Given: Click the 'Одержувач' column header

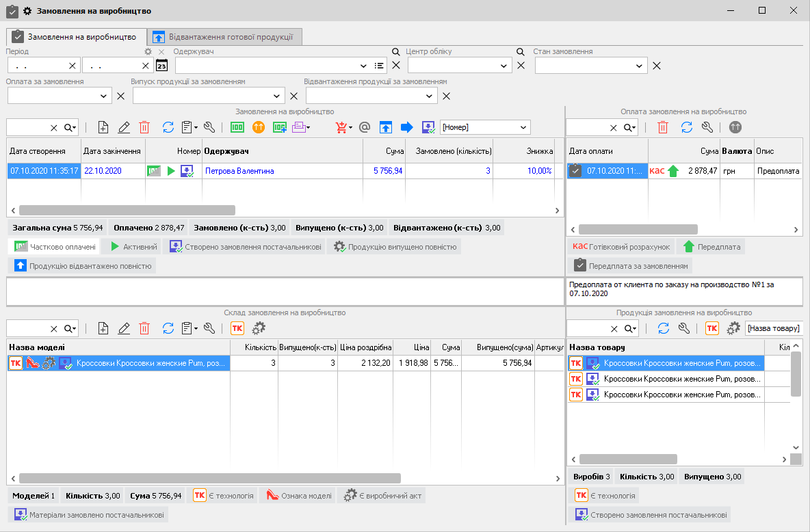Looking at the screenshot, I should [x=226, y=150].
